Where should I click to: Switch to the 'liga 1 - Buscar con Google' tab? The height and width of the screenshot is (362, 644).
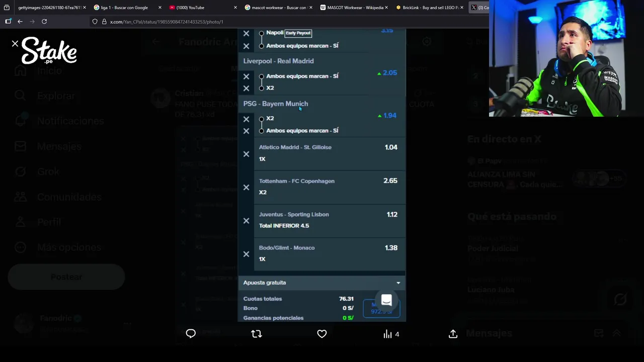pos(127,8)
